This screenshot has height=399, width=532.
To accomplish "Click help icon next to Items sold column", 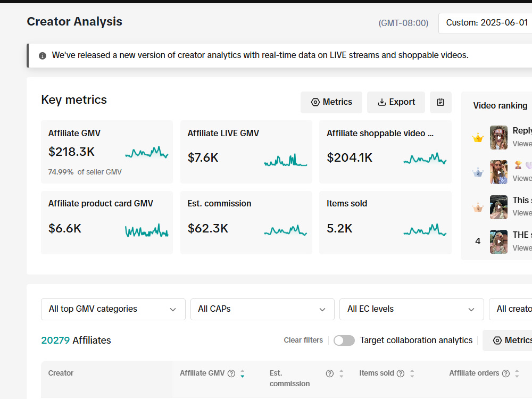I will coord(401,373).
